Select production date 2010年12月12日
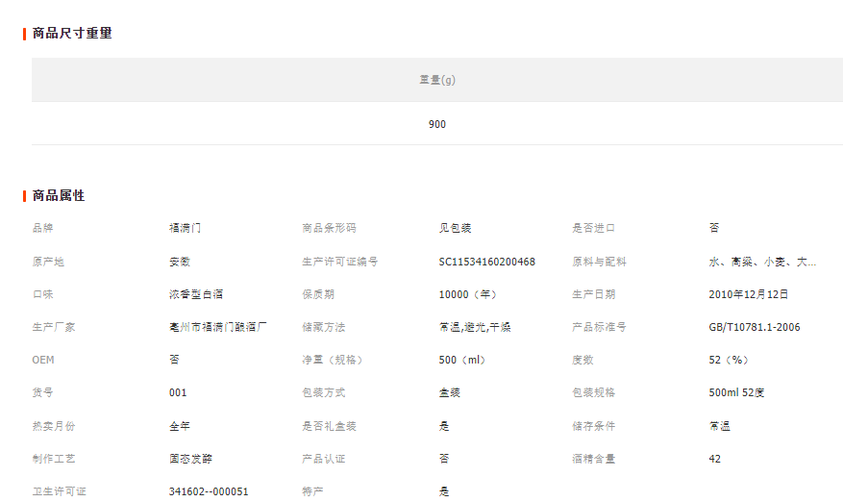This screenshot has width=868, height=502. click(x=749, y=294)
